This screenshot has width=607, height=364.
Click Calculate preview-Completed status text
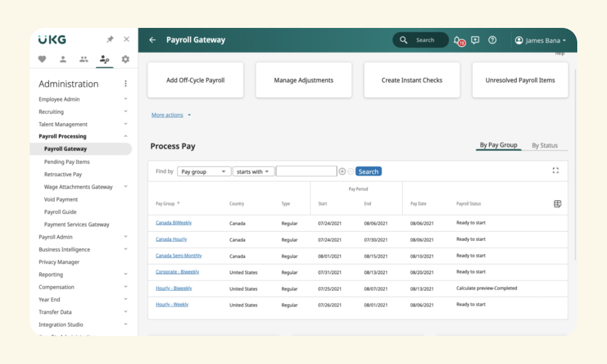coord(487,288)
